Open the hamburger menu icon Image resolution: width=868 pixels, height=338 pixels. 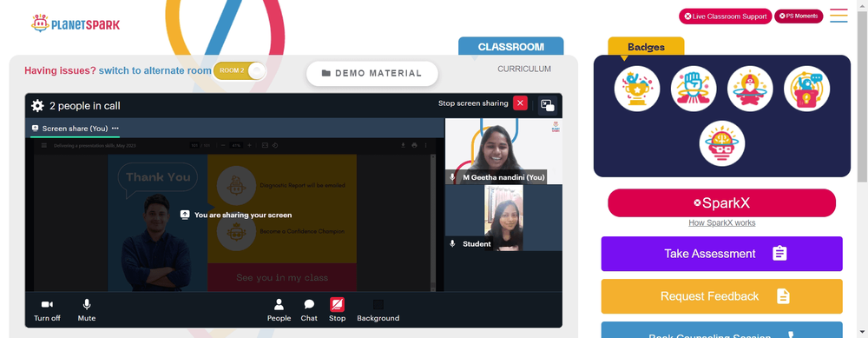pyautogui.click(x=838, y=16)
